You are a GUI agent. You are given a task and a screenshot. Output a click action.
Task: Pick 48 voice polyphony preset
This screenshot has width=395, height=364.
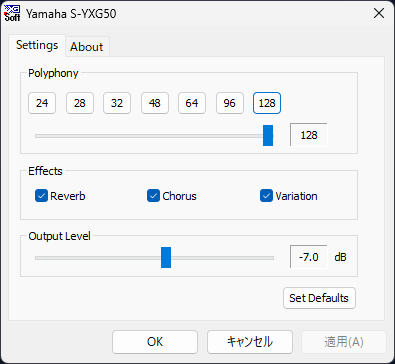pyautogui.click(x=155, y=103)
